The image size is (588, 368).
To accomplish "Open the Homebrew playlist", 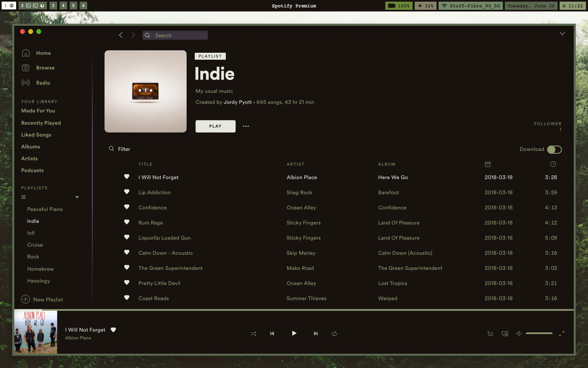I will click(41, 269).
